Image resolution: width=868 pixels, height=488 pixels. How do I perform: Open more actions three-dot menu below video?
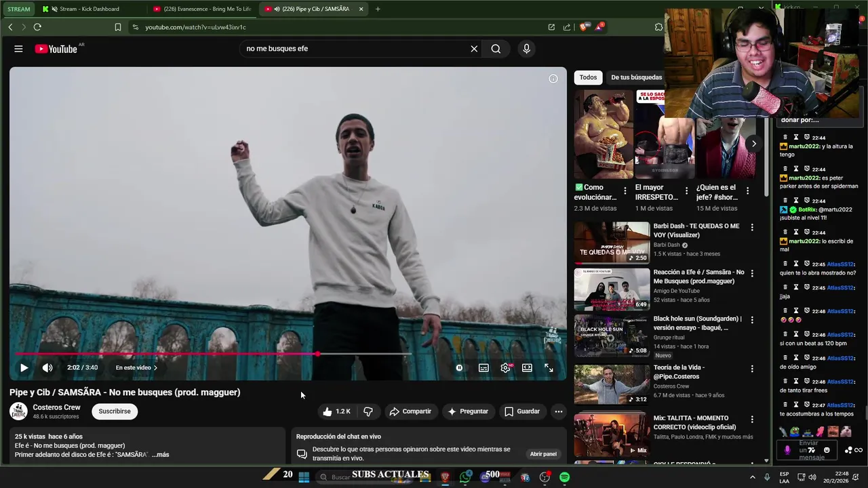(x=558, y=411)
